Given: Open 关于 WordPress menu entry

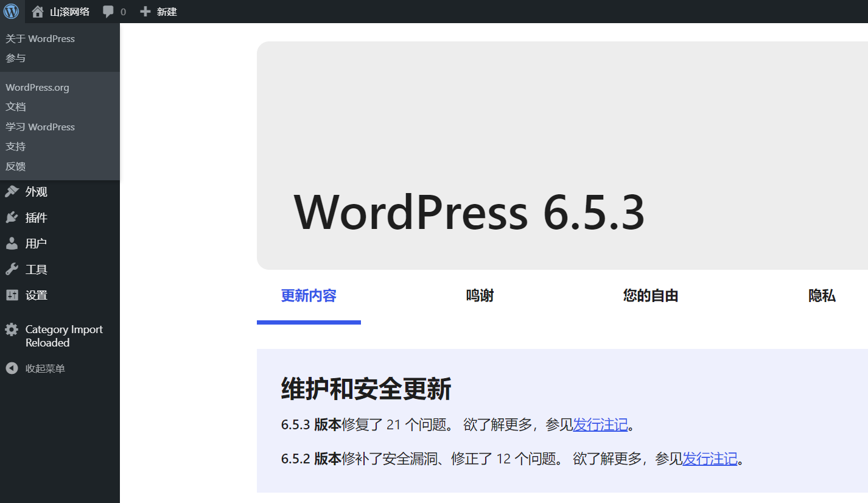Looking at the screenshot, I should click(x=40, y=38).
